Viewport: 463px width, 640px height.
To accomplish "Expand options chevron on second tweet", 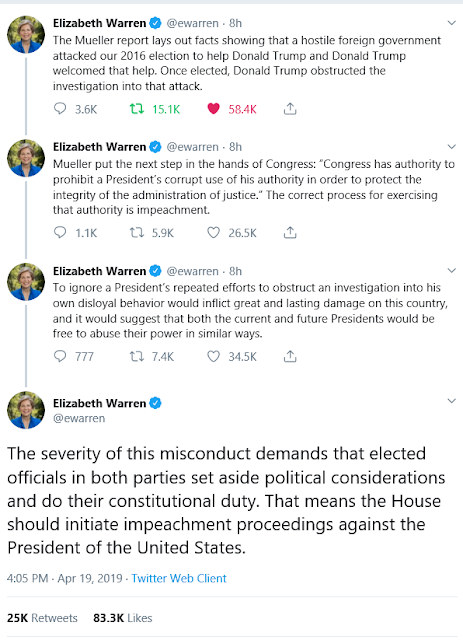I will tap(451, 147).
